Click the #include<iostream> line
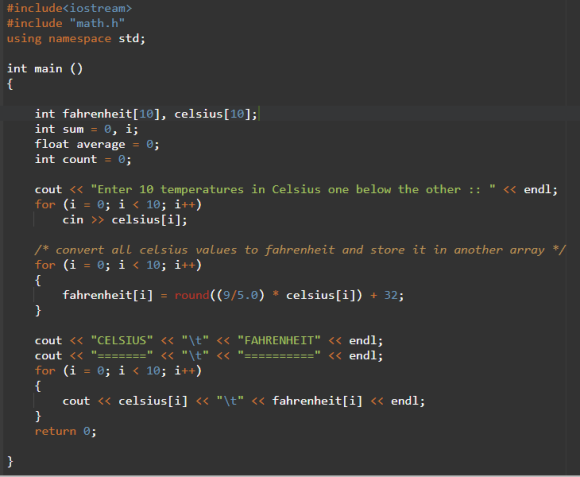The width and height of the screenshot is (580, 477). point(69,8)
